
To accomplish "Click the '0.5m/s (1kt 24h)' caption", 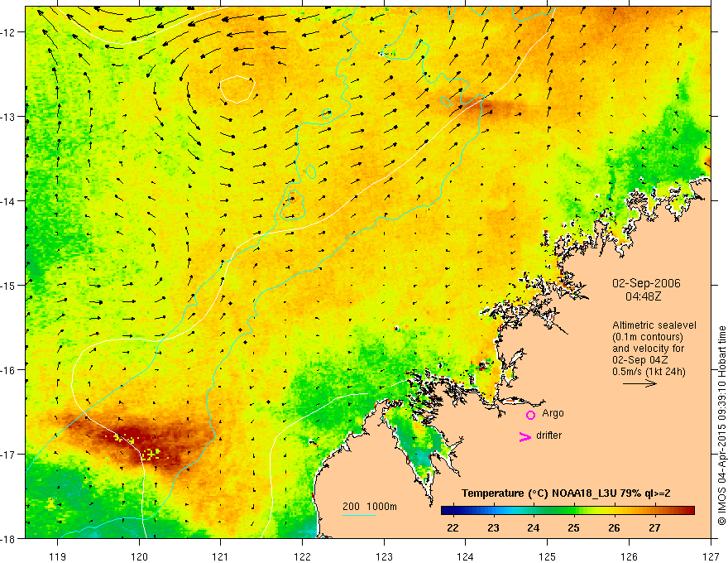I will pyautogui.click(x=649, y=372).
